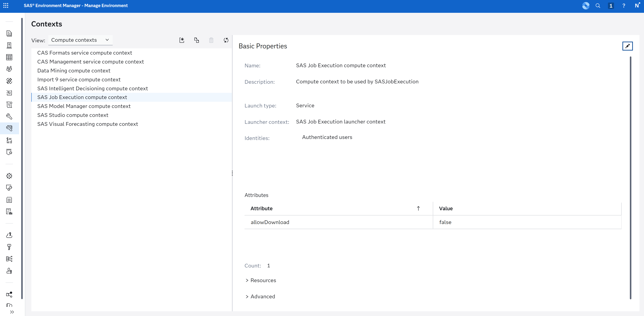The height and width of the screenshot is (316, 644).
Task: Open the notifications badge showing 1
Action: (x=611, y=6)
